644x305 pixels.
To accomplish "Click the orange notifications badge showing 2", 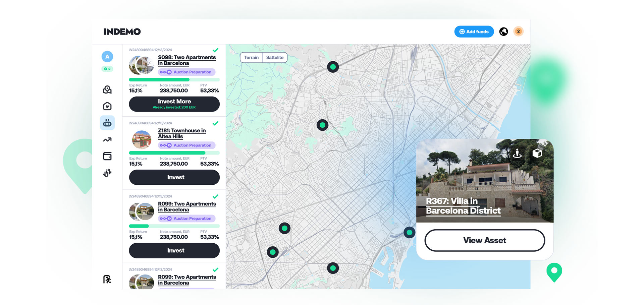I will pos(518,32).
